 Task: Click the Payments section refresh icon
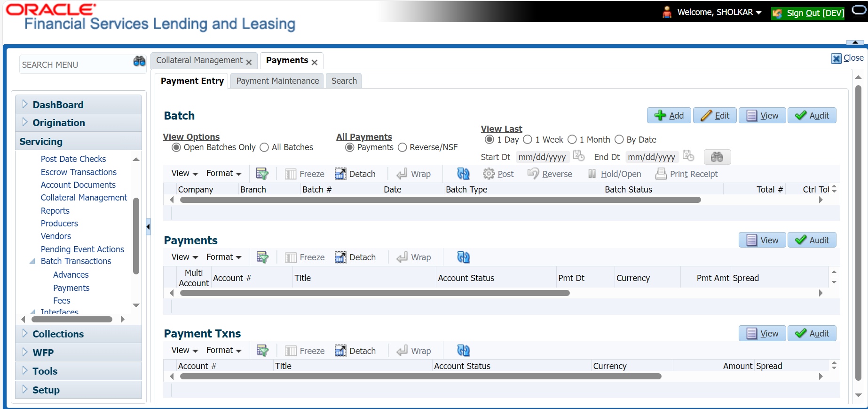click(x=463, y=257)
